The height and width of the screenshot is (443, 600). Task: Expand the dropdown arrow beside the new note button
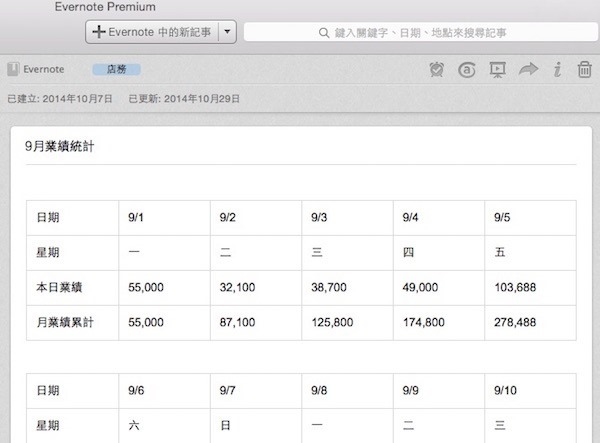tap(227, 32)
